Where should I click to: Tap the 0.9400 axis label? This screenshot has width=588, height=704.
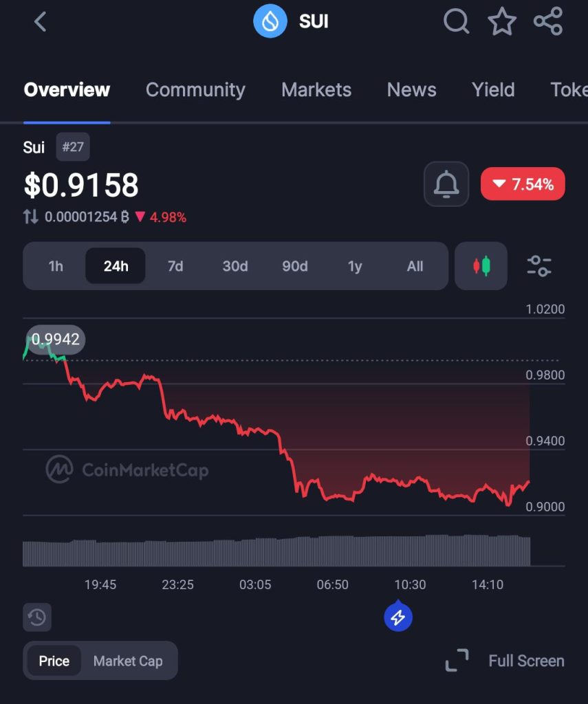point(545,441)
